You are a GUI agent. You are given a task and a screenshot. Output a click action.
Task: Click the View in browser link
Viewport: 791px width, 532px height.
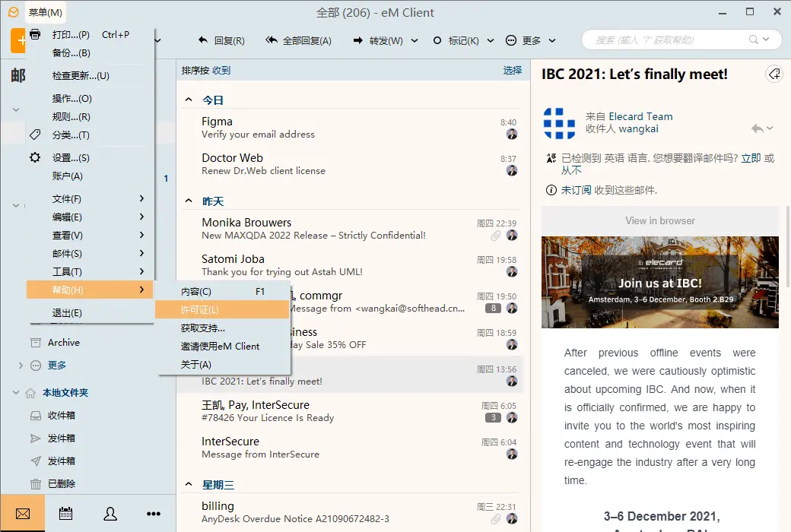(660, 220)
